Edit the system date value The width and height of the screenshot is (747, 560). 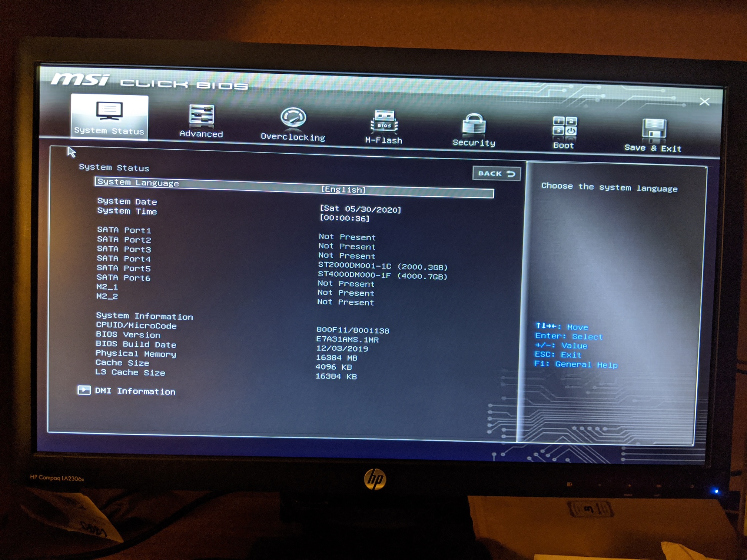click(360, 209)
